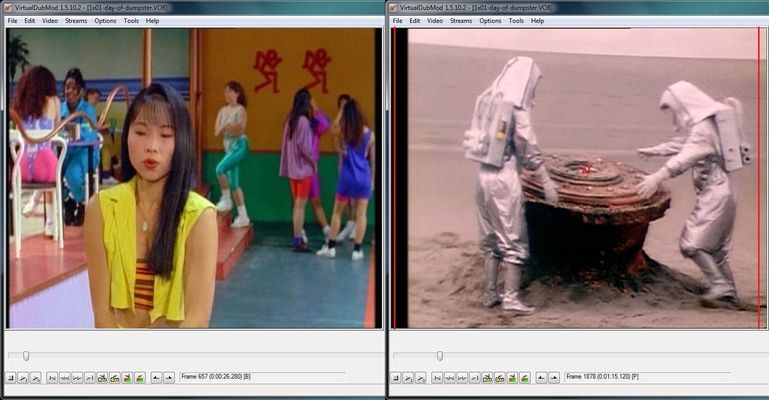Click Output playback icon in right window
The height and width of the screenshot is (400, 769).
click(420, 377)
